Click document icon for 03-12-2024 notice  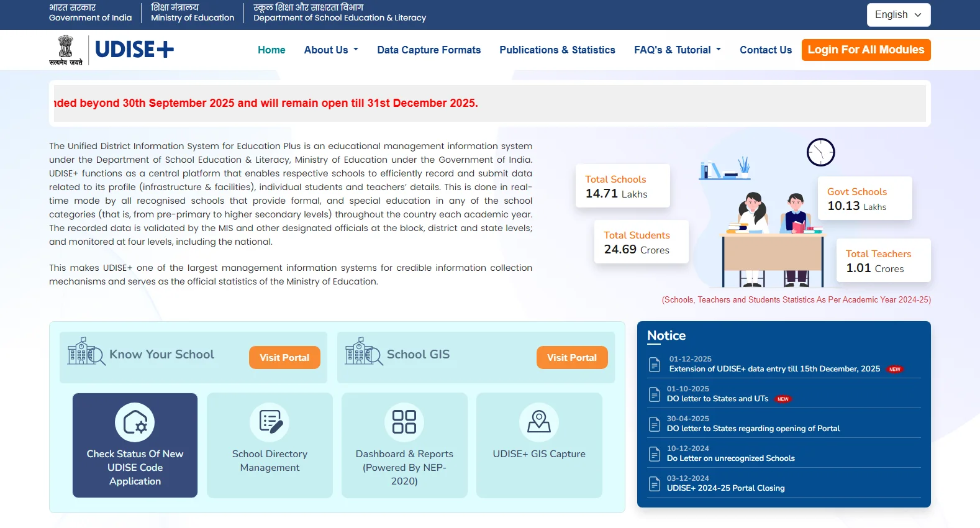[x=655, y=484]
